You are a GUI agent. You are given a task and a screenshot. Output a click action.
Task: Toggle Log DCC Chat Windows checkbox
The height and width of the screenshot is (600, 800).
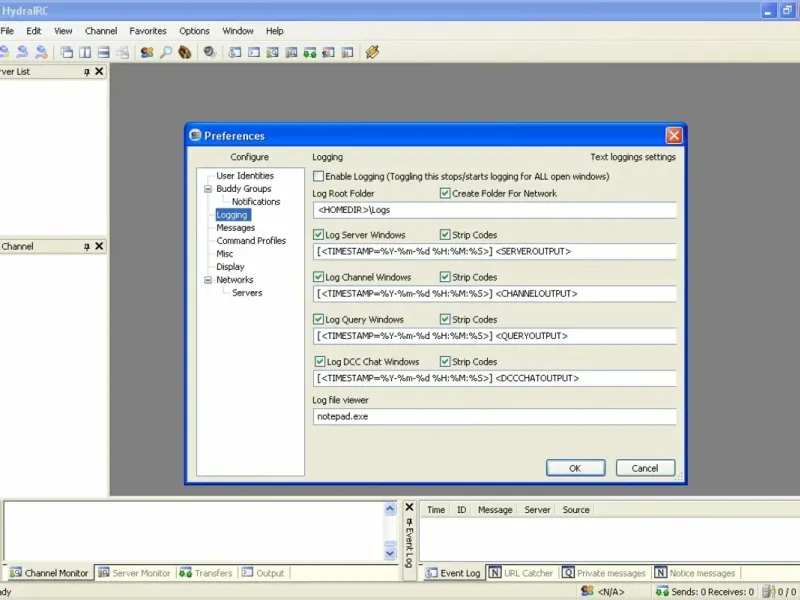319,361
